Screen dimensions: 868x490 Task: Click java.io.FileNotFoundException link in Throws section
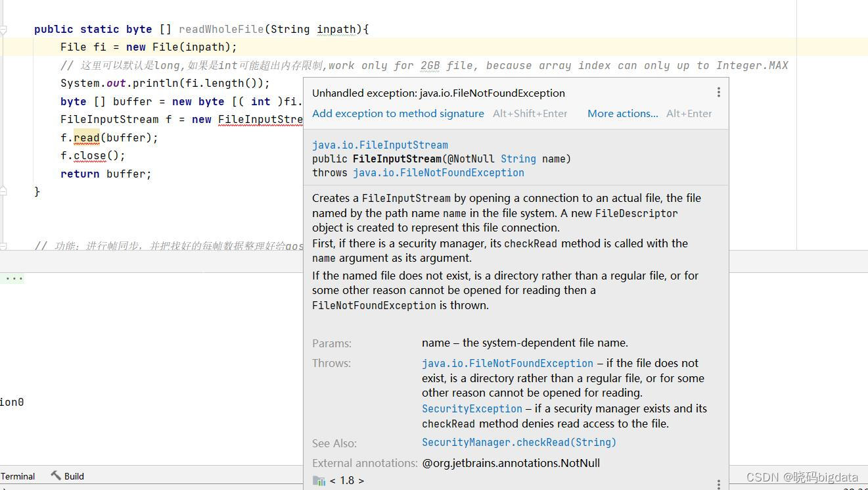(507, 363)
